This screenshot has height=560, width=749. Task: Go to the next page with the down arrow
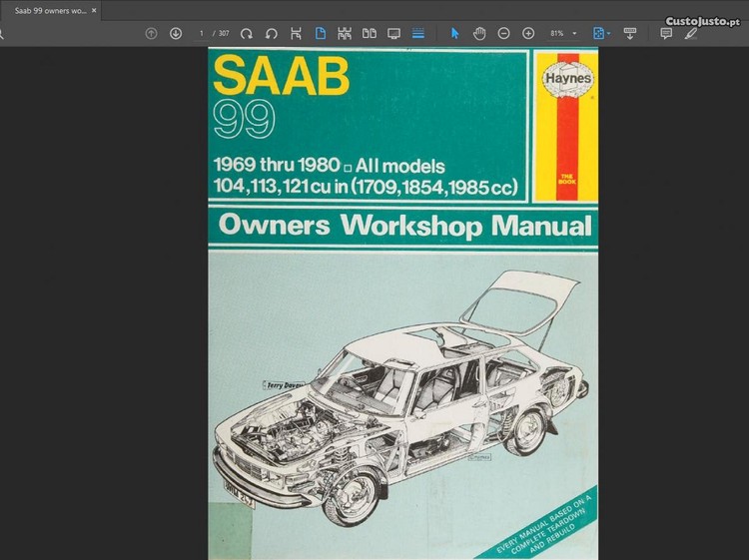pos(176,33)
